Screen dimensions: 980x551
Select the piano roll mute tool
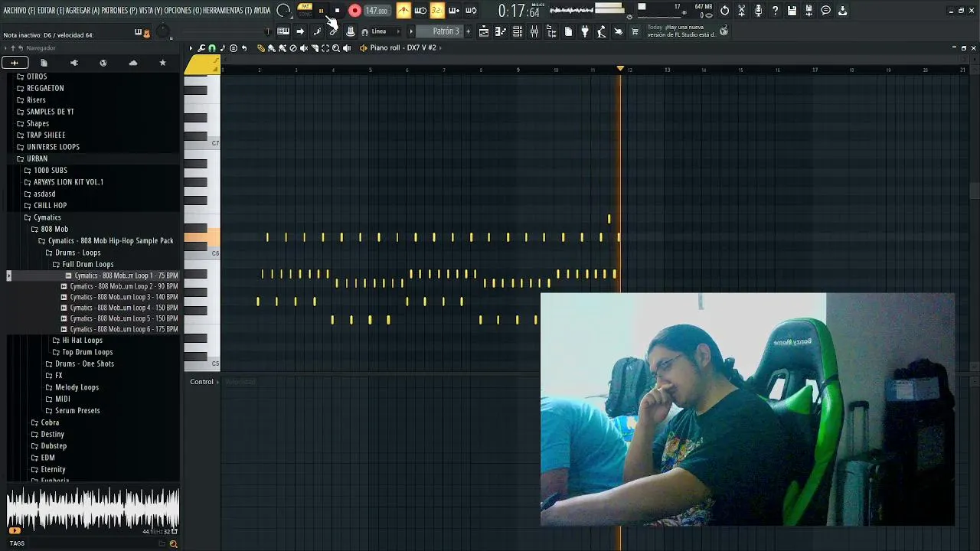[x=304, y=48]
